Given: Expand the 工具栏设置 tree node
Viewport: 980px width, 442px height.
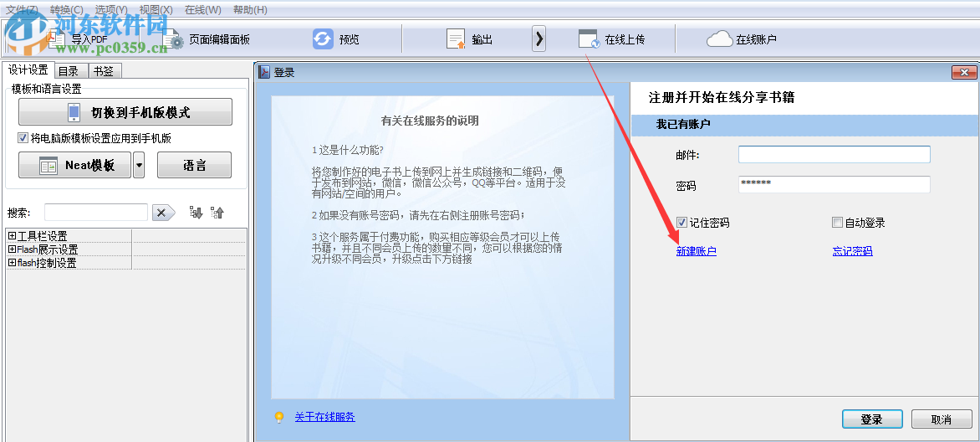Looking at the screenshot, I should click(x=11, y=236).
